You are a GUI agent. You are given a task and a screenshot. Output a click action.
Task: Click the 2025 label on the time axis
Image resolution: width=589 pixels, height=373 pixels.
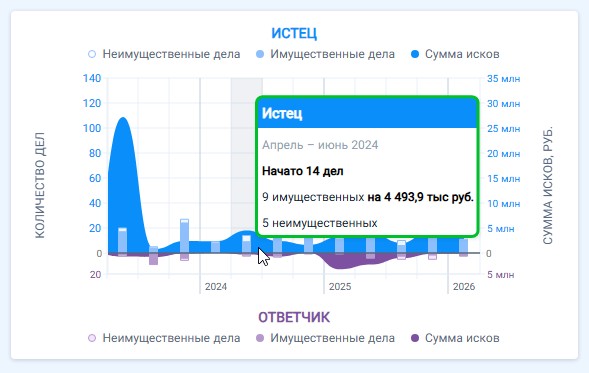[x=340, y=287]
